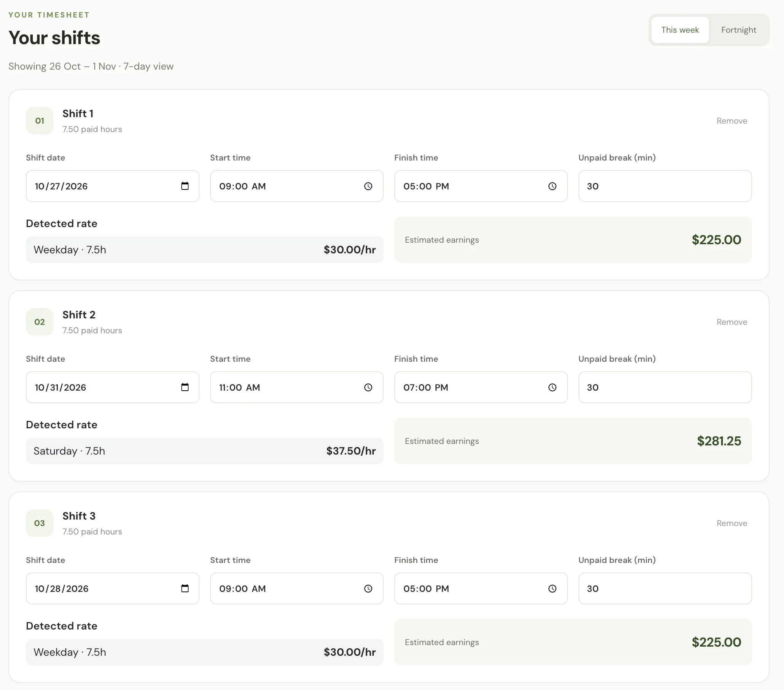This screenshot has height=690, width=784.
Task: Focus Shift 3 unpaid break field
Action: [665, 588]
